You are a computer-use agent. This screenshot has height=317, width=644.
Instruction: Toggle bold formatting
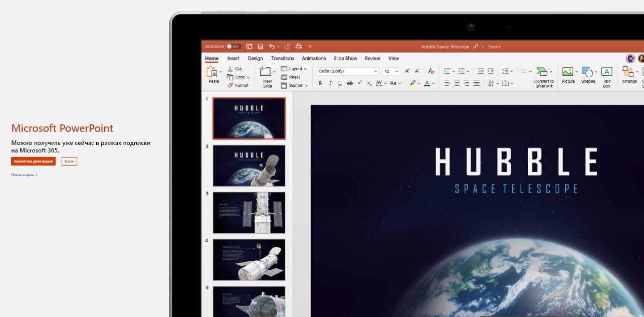click(320, 83)
